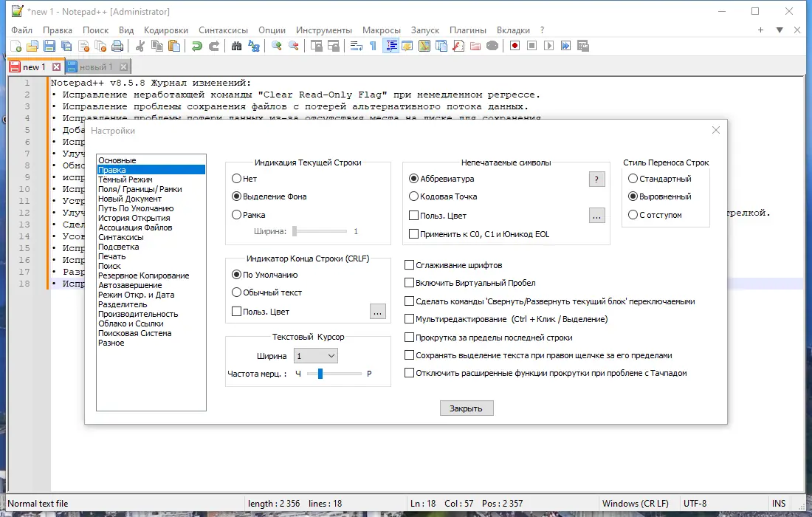
Task: Open the 'Плагины' menu
Action: point(467,30)
